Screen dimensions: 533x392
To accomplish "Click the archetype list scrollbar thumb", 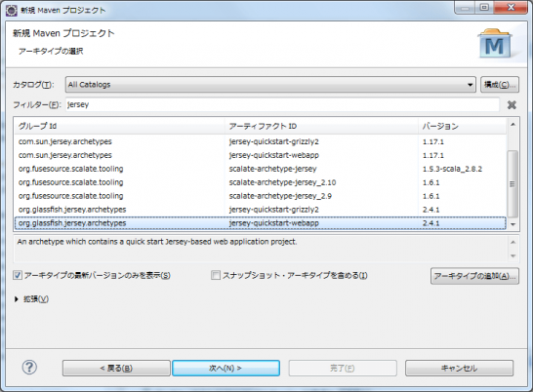I will pyautogui.click(x=512, y=183).
